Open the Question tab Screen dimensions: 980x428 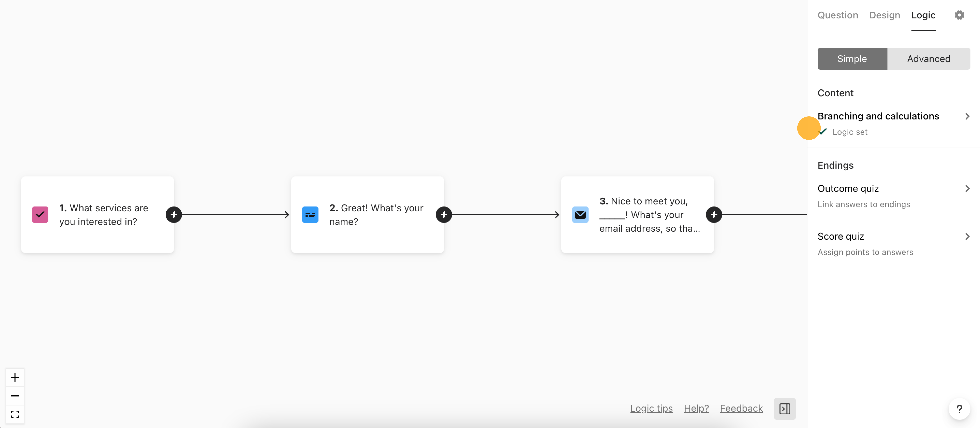(838, 15)
